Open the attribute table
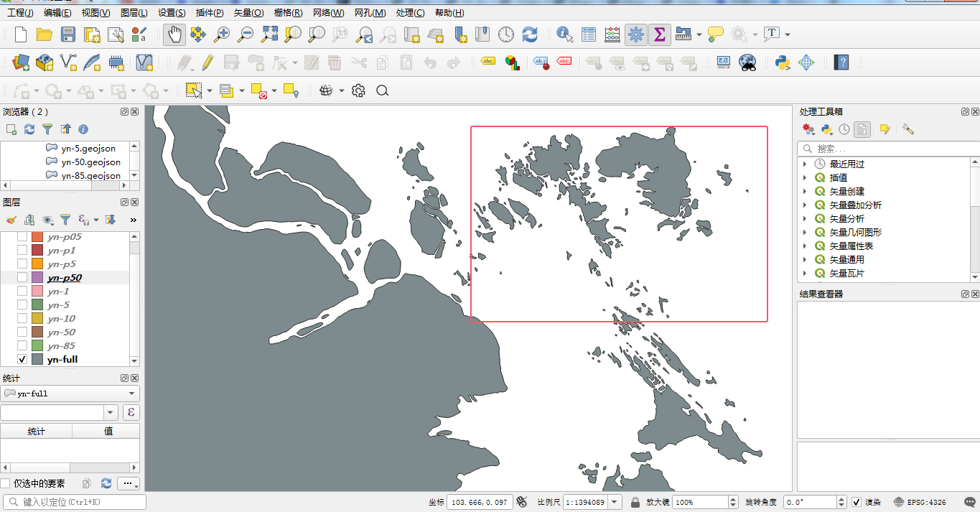The image size is (980, 512). point(589,34)
